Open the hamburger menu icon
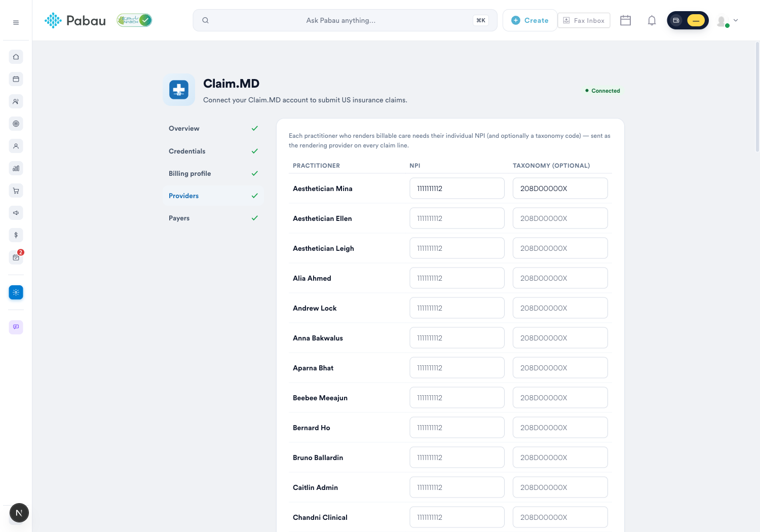 point(16,22)
